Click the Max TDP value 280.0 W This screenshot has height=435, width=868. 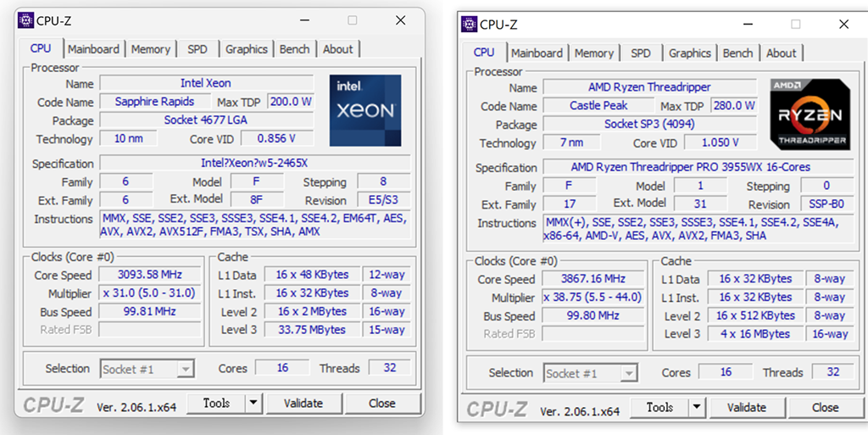[x=734, y=106]
